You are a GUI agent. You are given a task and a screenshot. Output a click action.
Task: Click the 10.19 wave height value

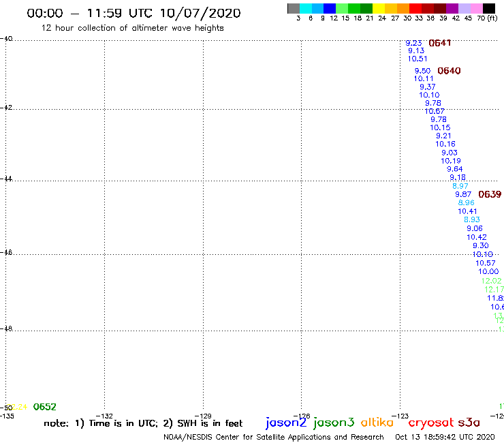(451, 161)
